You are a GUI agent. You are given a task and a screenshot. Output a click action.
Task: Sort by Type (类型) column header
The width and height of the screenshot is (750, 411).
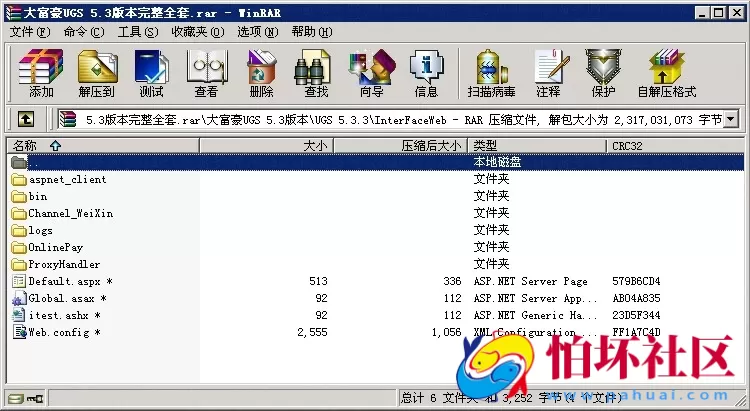tap(537, 145)
